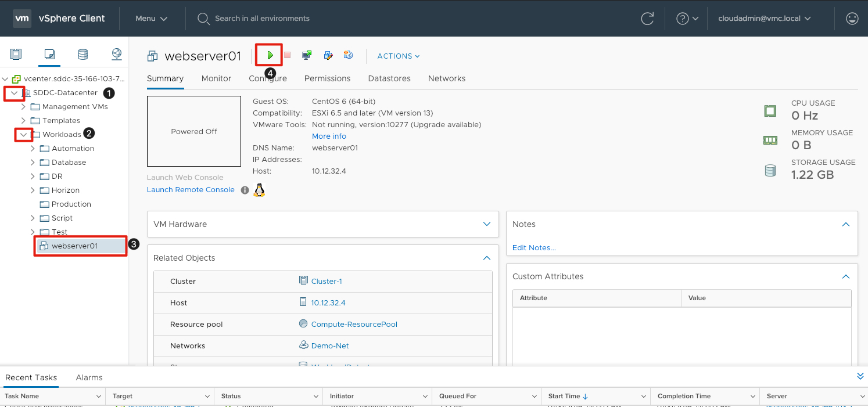Click the Launch Remote Console link
This screenshot has width=868, height=407.
[x=191, y=190]
